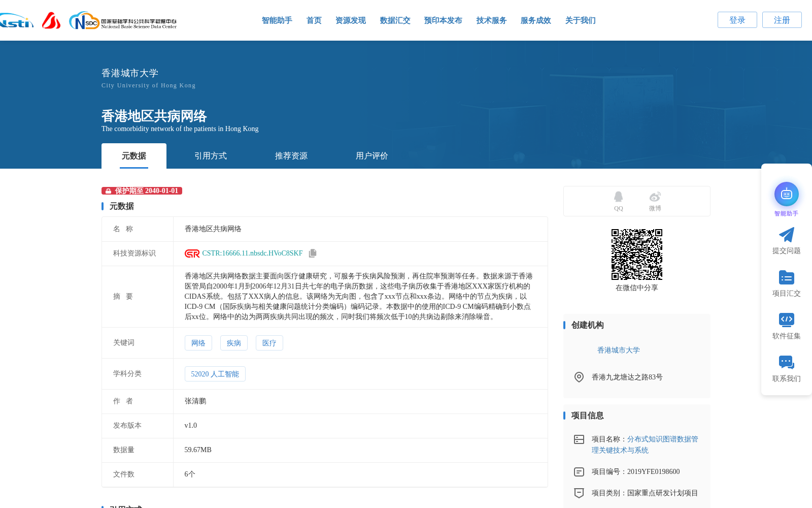This screenshot has height=508, width=812.
Task: Click English subtitle comorbidity network text
Action: (x=180, y=129)
